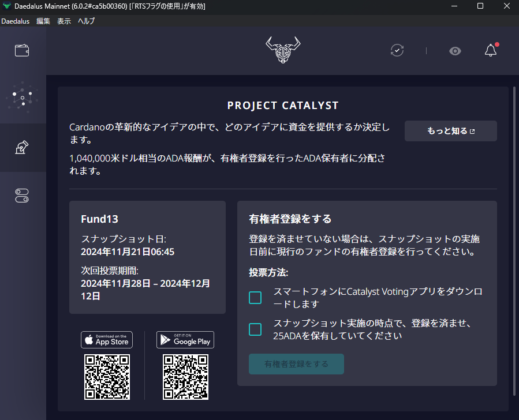Screen dimensions: 519x420
Task: Open the notification bell icon
Action: click(491, 50)
